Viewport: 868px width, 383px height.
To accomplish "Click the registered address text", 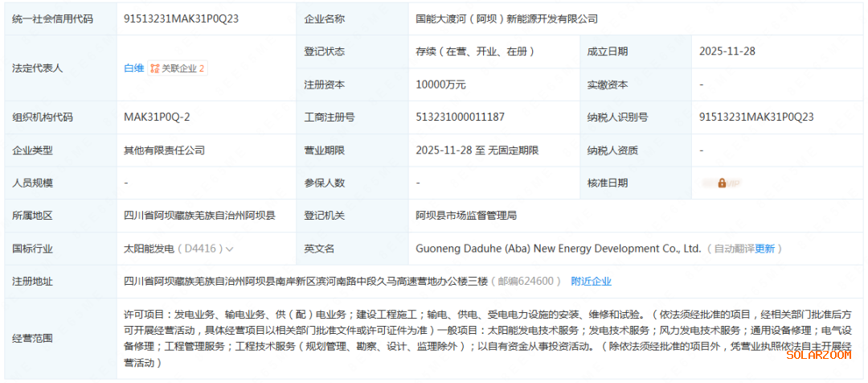I will pos(305,281).
